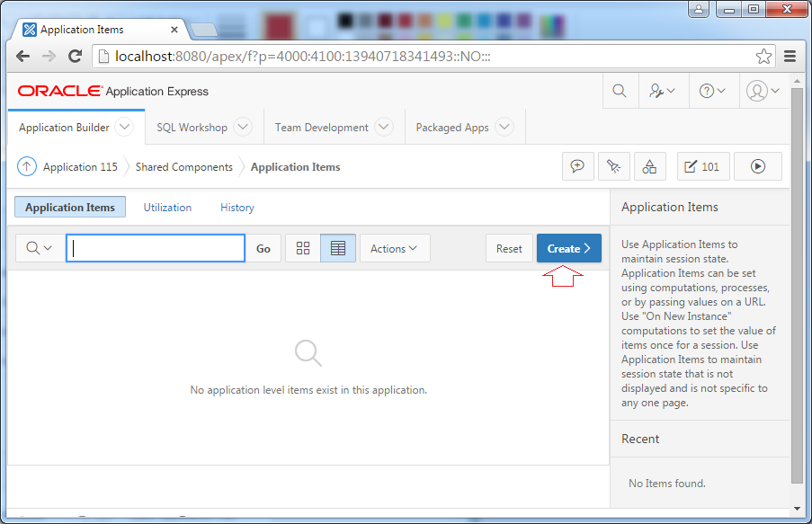
Task: Click the up-arrow icon beside Application 115
Action: (27, 167)
